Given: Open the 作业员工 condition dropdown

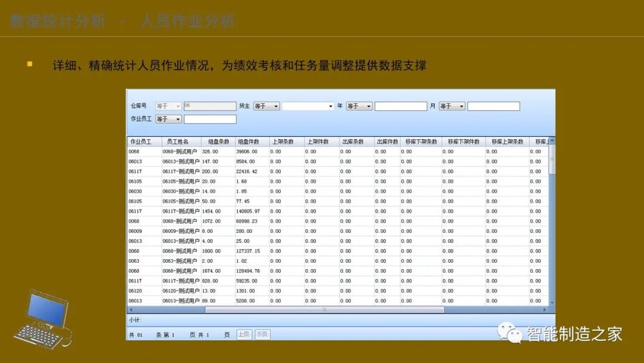Looking at the screenshot, I should (169, 119).
